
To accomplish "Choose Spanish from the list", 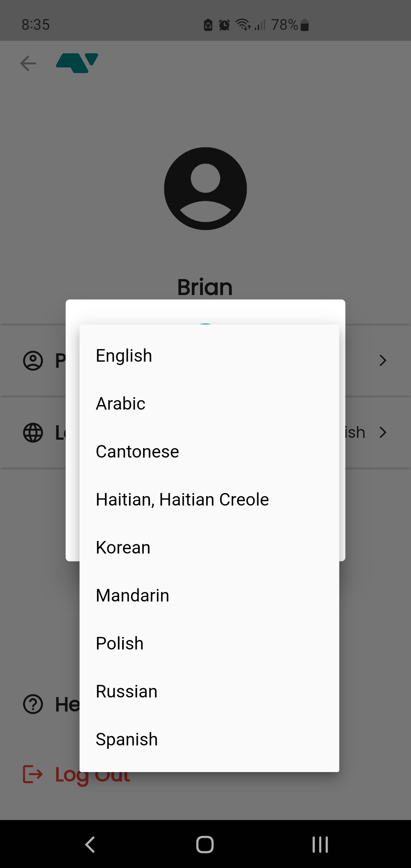I will click(x=127, y=739).
